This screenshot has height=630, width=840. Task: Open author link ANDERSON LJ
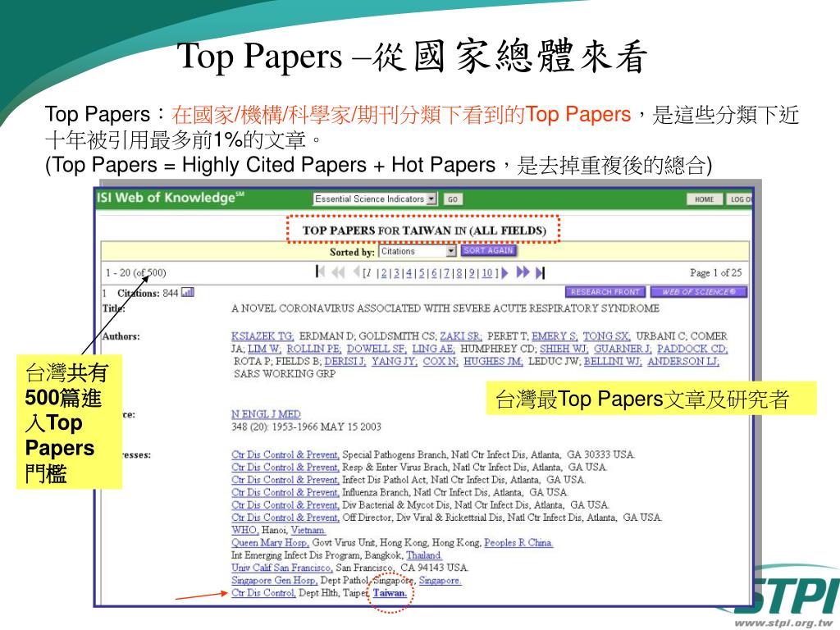(683, 362)
